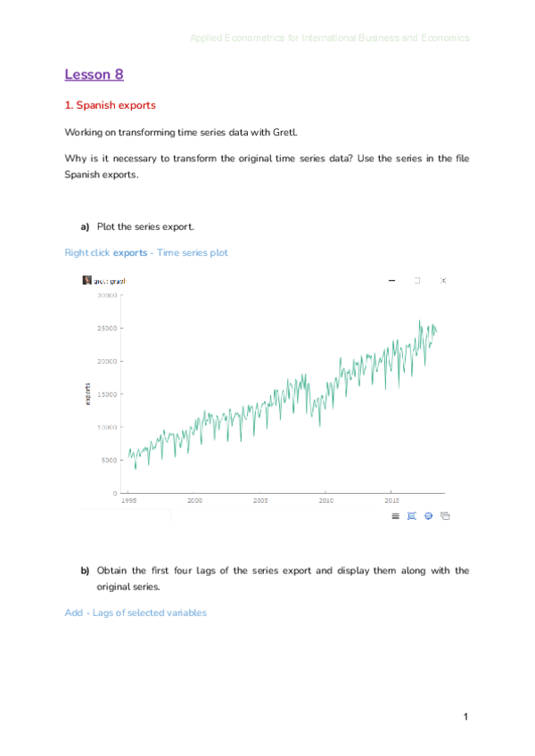This screenshot has height=756, width=535.
Task: Click 'Right click exports - Time series plot' text
Action: 146,252
